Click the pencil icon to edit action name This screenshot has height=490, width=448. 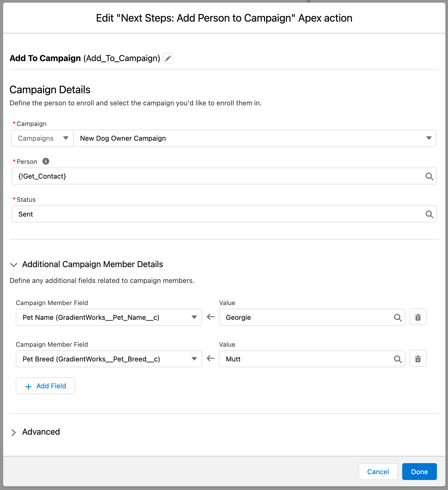168,58
